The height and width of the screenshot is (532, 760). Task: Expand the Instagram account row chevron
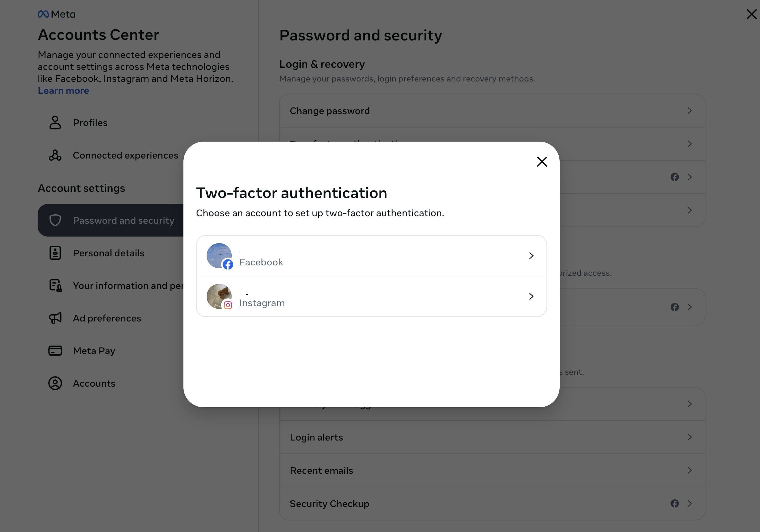[x=531, y=296]
